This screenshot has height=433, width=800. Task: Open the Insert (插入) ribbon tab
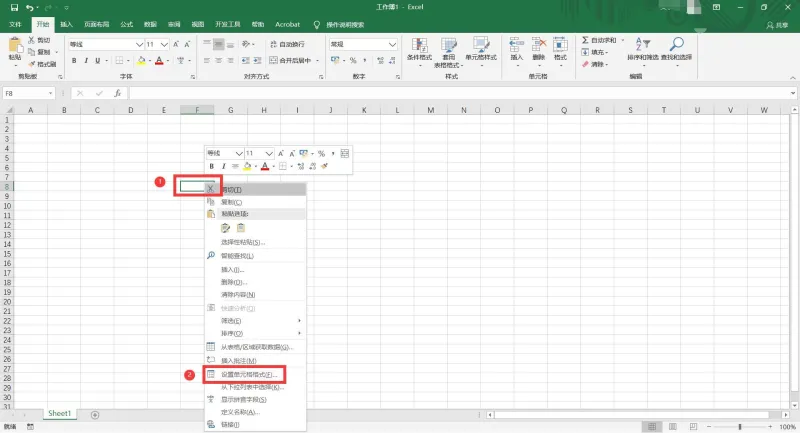[x=66, y=24]
